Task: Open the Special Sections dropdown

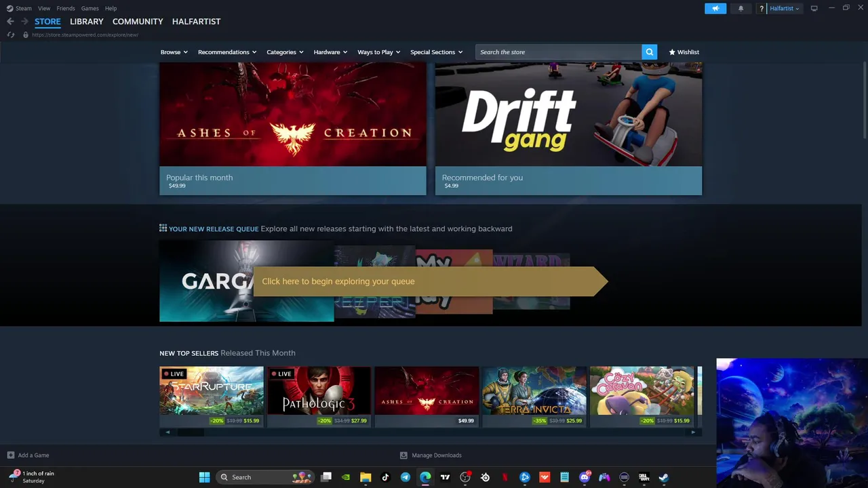Action: click(437, 52)
